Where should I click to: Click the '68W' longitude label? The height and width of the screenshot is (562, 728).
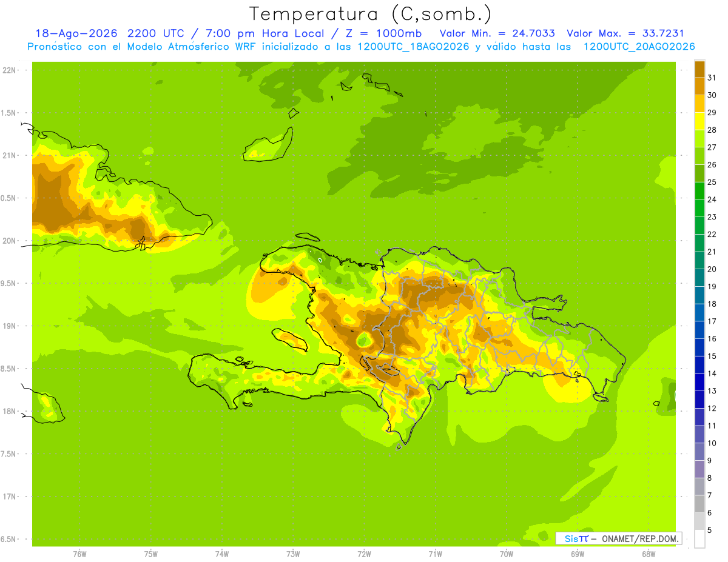[649, 554]
